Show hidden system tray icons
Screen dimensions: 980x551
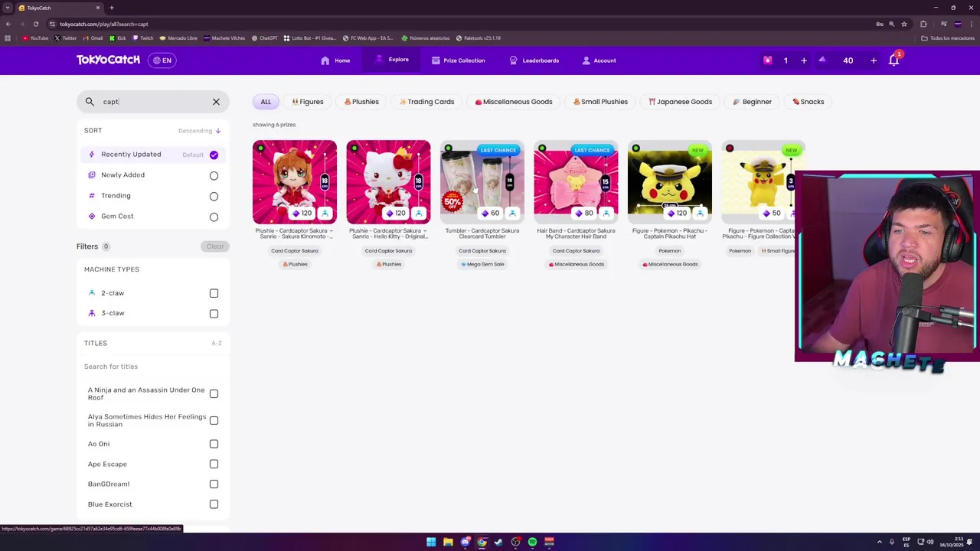(880, 542)
